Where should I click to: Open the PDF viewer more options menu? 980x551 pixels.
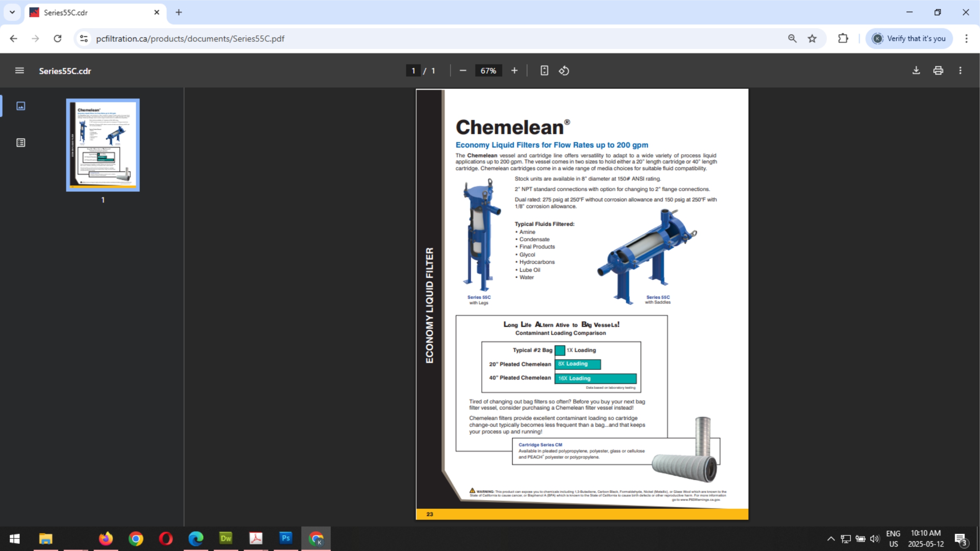[x=960, y=70]
